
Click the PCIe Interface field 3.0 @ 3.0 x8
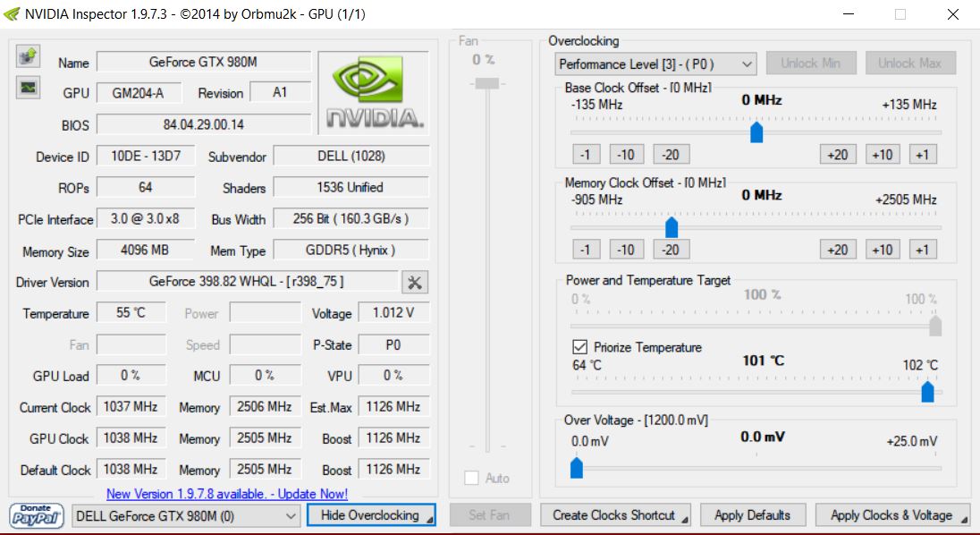point(146,218)
